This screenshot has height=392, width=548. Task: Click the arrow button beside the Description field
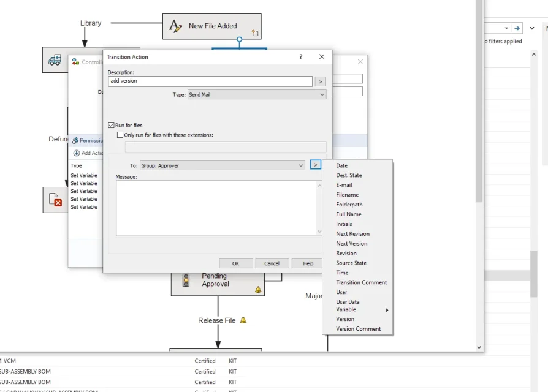(x=320, y=81)
